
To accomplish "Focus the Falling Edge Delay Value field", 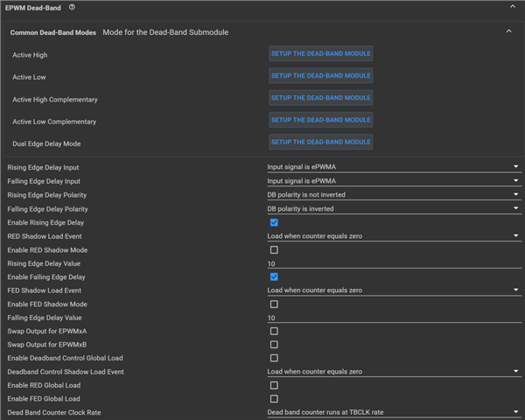I will (x=394, y=318).
